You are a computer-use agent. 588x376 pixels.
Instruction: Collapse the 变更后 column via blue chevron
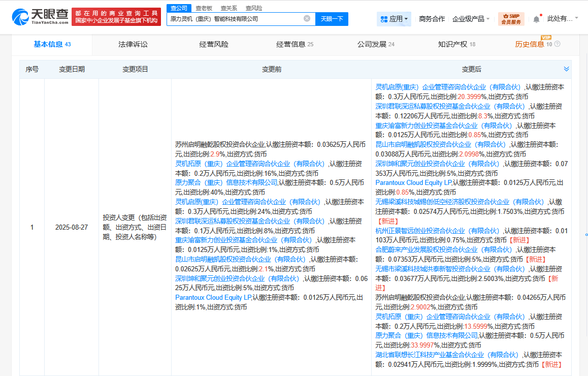[566, 69]
